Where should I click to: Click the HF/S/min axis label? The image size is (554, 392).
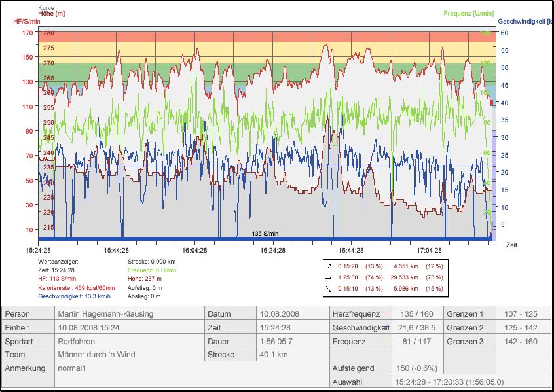coord(28,21)
